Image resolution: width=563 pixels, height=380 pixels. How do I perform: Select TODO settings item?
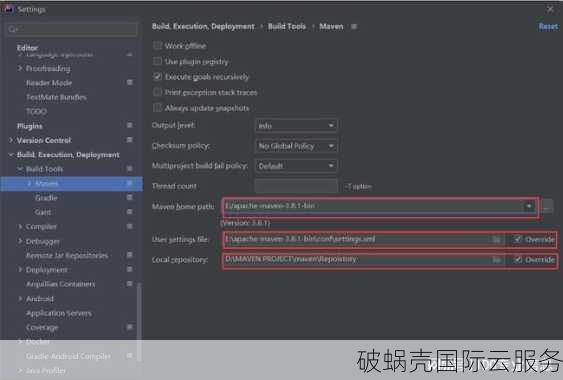point(36,112)
